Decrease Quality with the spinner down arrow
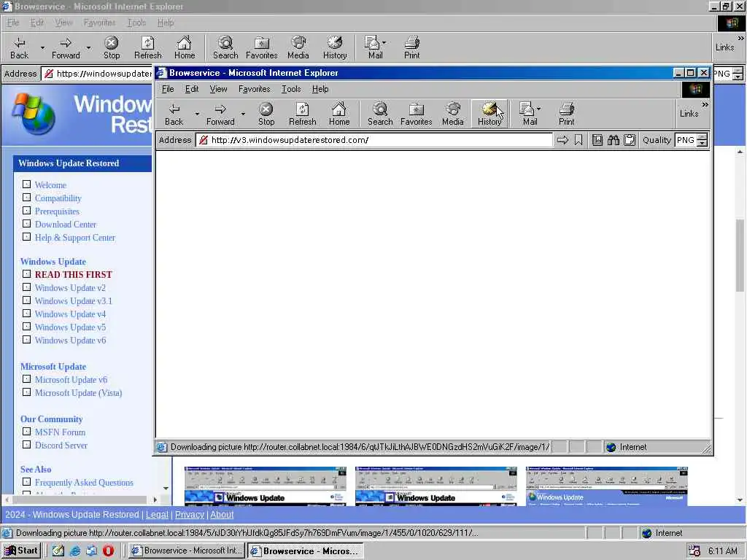The width and height of the screenshot is (747, 560). [703, 144]
